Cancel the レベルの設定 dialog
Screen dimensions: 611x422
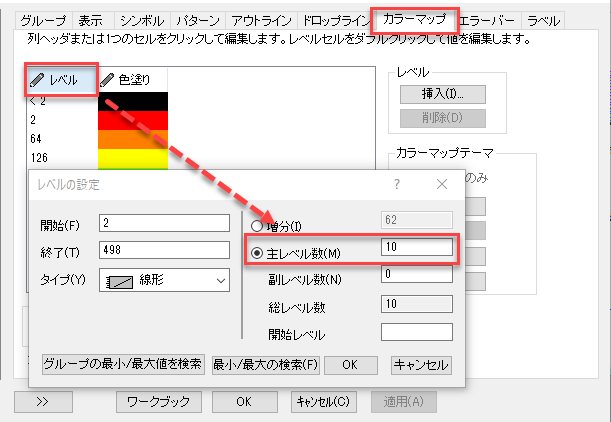pyautogui.click(x=421, y=365)
